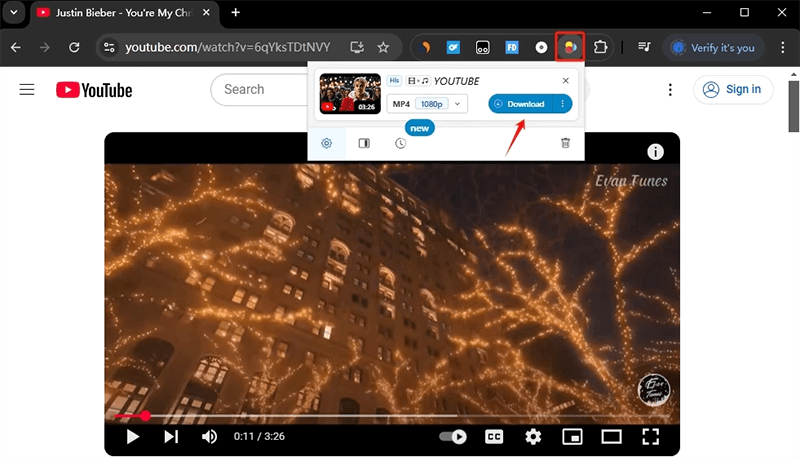This screenshot has height=457, width=800.
Task: Click Verify it's you profile button
Action: click(713, 47)
